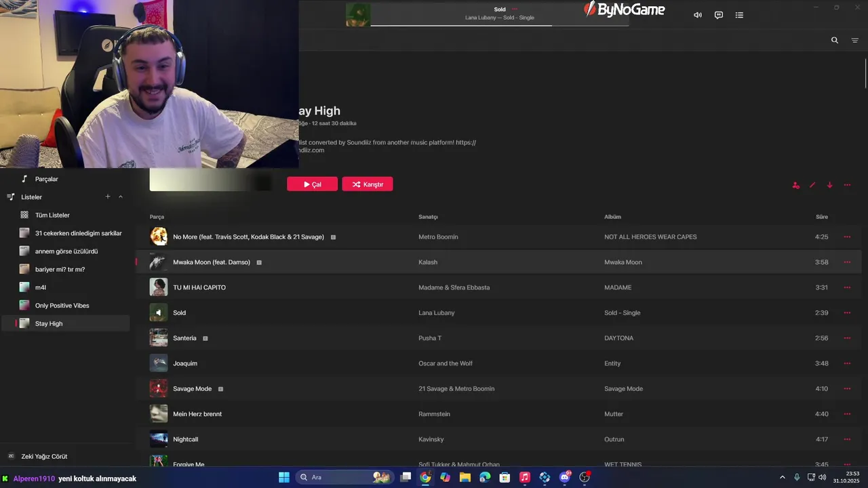Select the Mein Herz brennt track title
This screenshot has height=488, width=868.
click(x=197, y=414)
